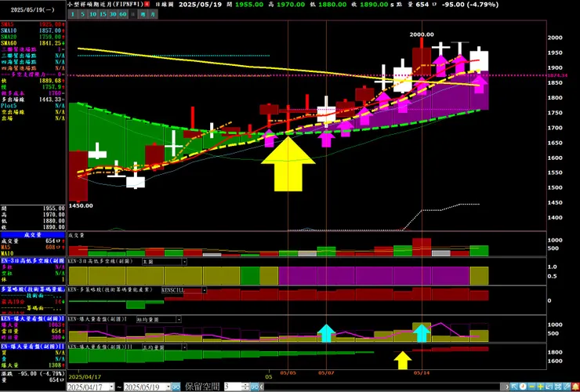Open the end date 2025/05/19 dropdown

coord(168,387)
